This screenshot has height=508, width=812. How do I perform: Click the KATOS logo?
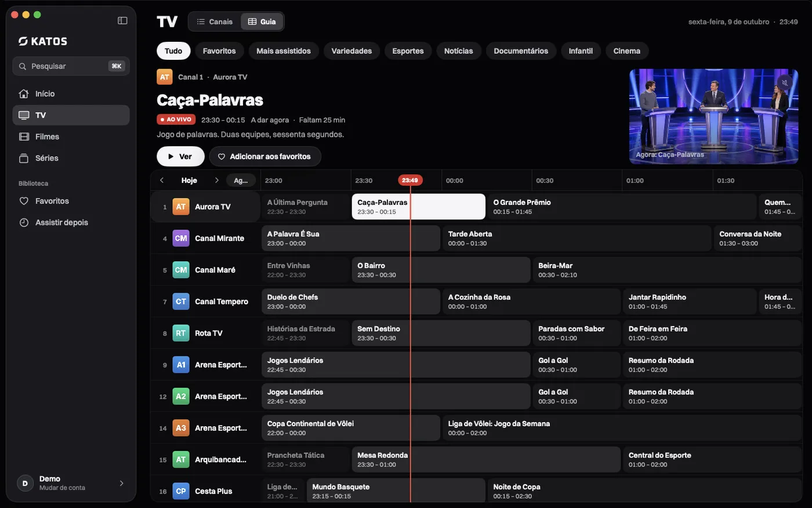click(x=43, y=41)
